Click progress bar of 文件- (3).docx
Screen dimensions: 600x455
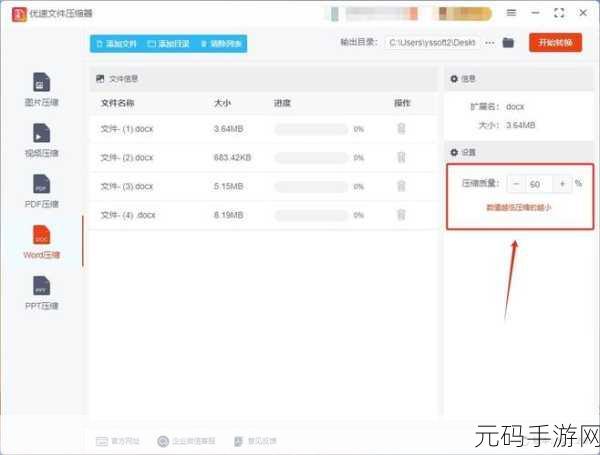point(311,186)
